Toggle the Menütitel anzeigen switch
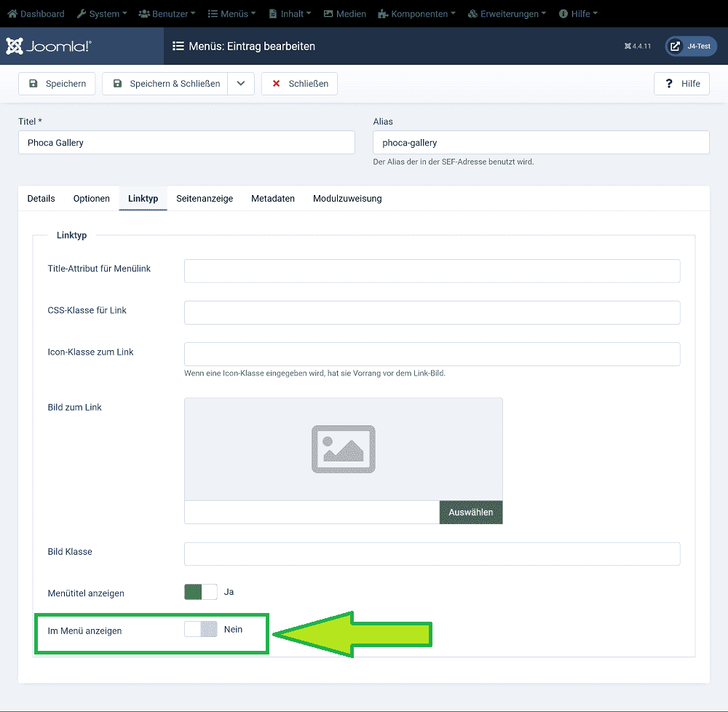 point(201,592)
